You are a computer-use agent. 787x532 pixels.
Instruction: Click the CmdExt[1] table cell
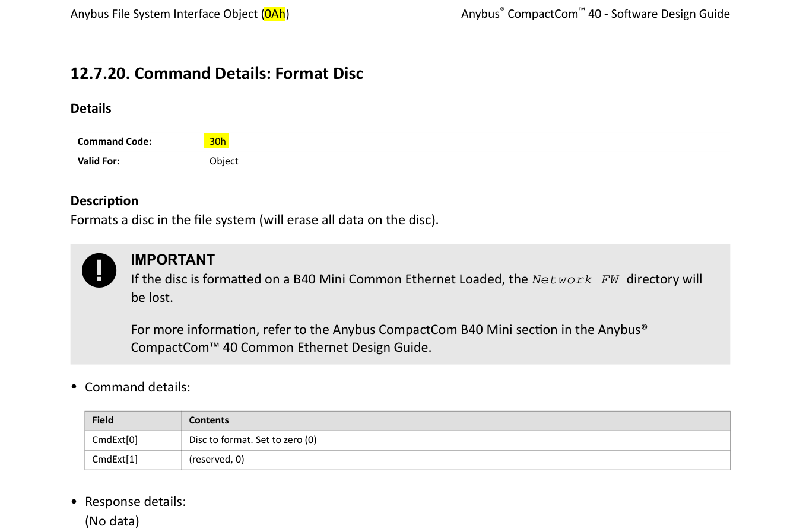[x=133, y=460]
